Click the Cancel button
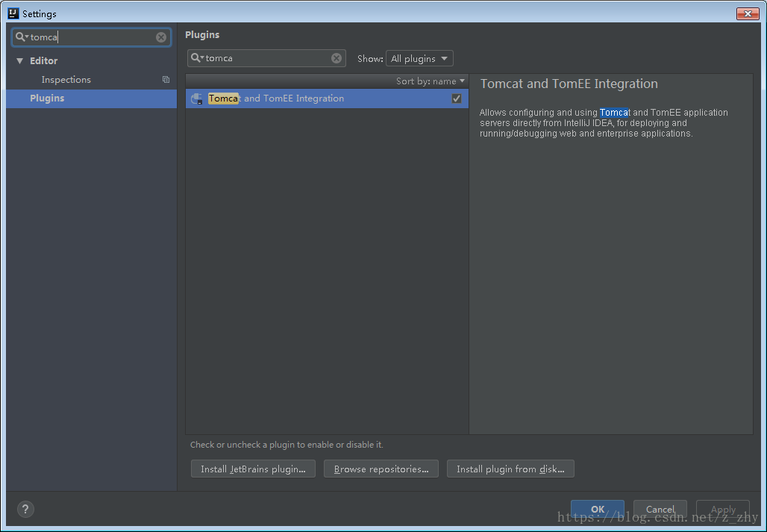This screenshot has height=532, width=767. pos(660,509)
